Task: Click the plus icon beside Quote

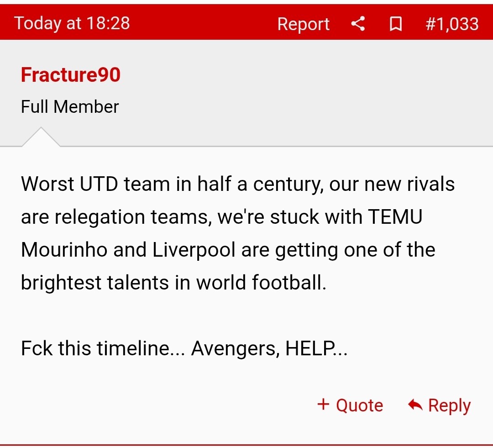Action: click(x=323, y=404)
